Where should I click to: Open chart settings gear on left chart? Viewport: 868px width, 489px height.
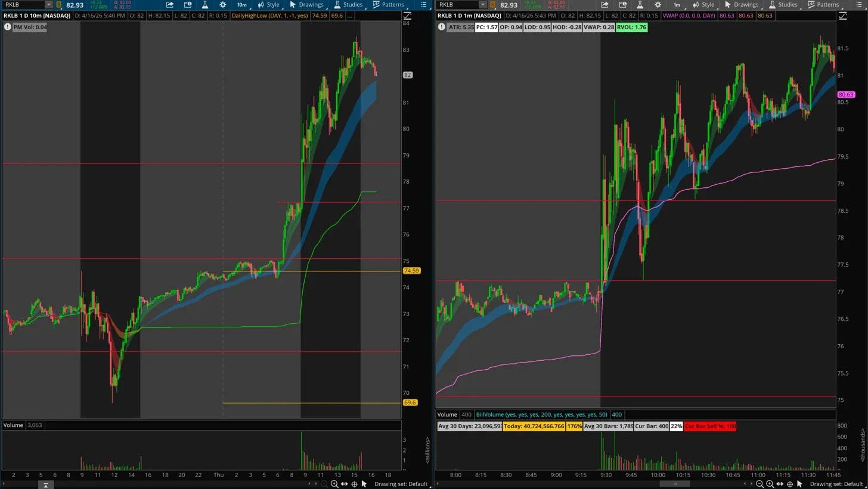coord(222,5)
